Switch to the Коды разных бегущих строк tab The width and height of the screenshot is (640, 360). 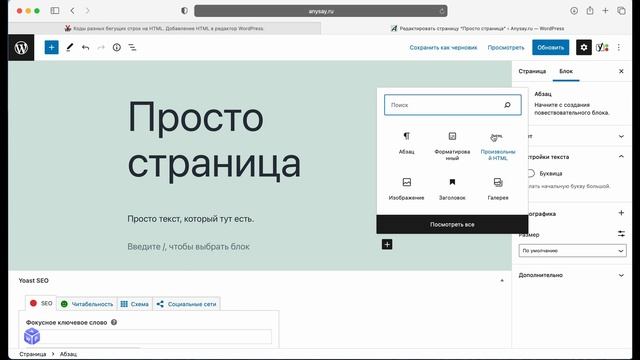pyautogui.click(x=164, y=29)
